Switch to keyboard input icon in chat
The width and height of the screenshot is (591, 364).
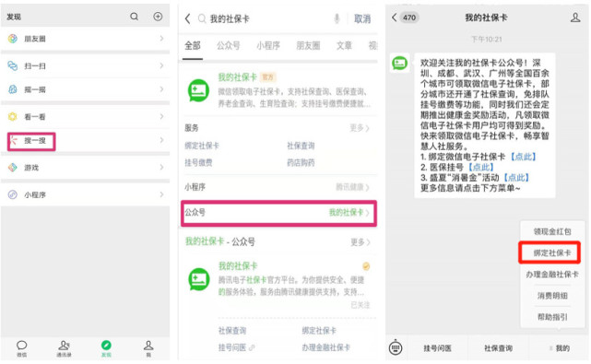coord(396,347)
